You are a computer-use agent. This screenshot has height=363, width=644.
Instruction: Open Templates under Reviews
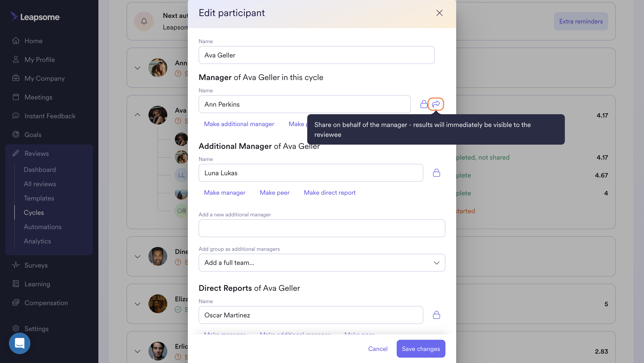[39, 198]
